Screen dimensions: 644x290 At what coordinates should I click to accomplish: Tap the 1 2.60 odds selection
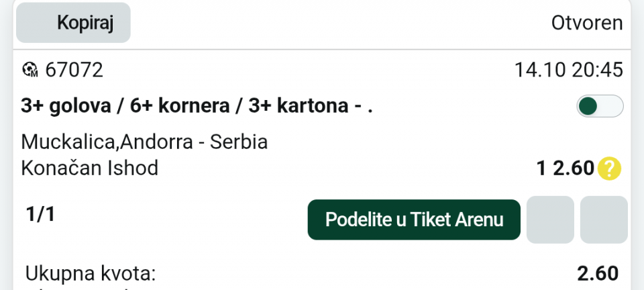point(566,168)
